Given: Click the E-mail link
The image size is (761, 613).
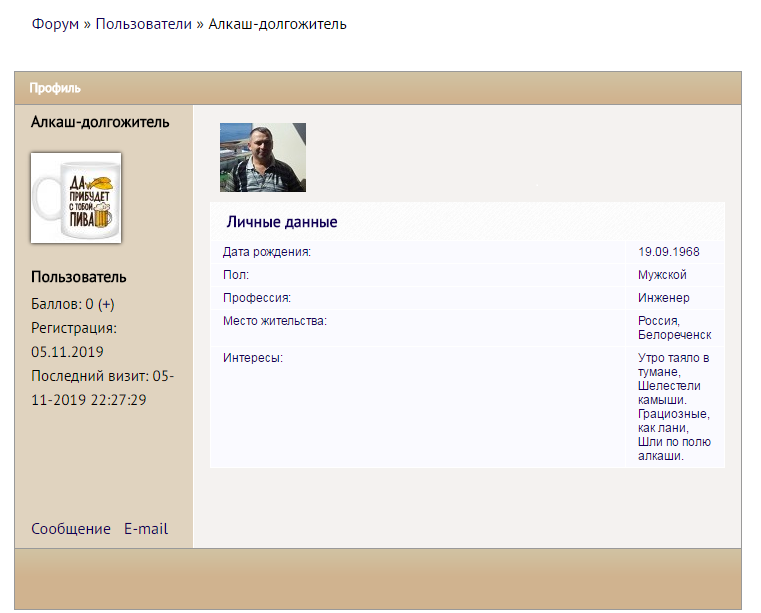Looking at the screenshot, I should (x=145, y=529).
